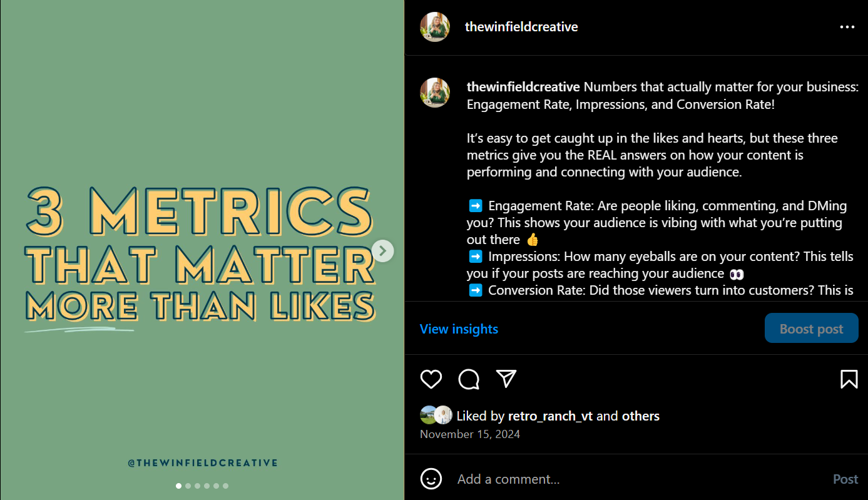Click the Post comment button
Viewport: 868px width, 500px height.
coord(845,479)
